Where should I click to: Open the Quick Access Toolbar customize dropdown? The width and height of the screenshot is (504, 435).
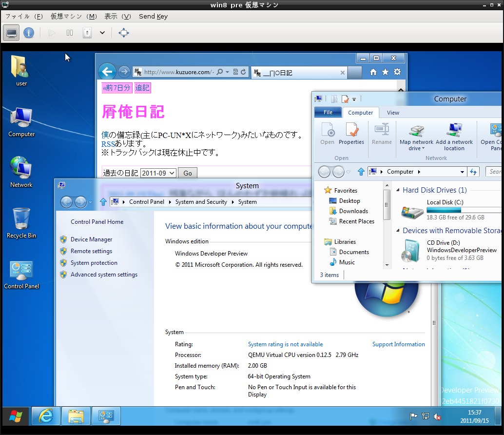(354, 99)
